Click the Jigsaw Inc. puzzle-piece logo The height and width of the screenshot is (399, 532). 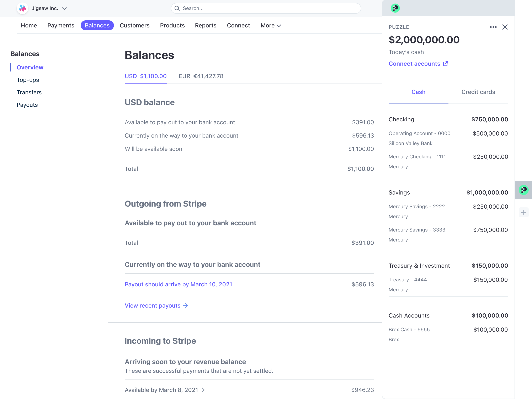tap(22, 8)
